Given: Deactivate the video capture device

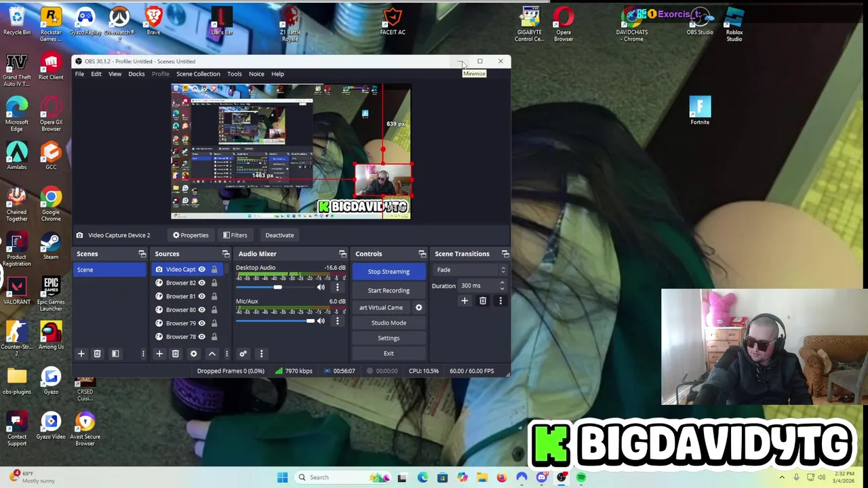Looking at the screenshot, I should coord(279,235).
